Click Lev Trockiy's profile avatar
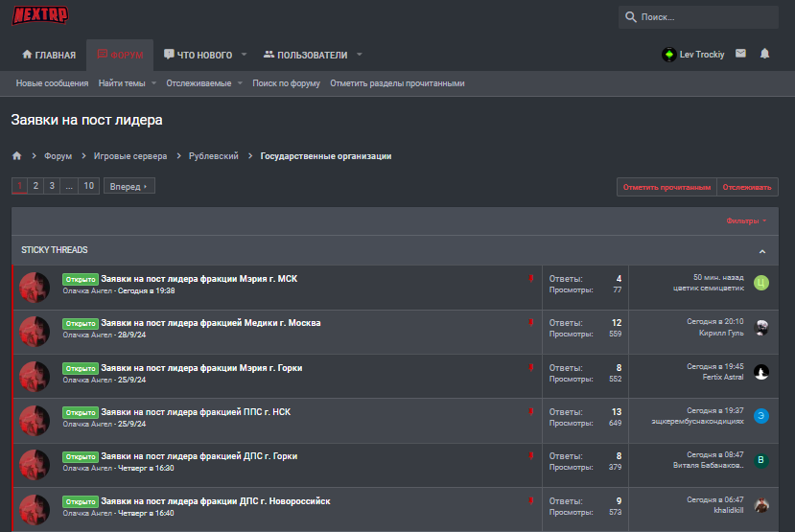This screenshot has width=795, height=532. (668, 55)
